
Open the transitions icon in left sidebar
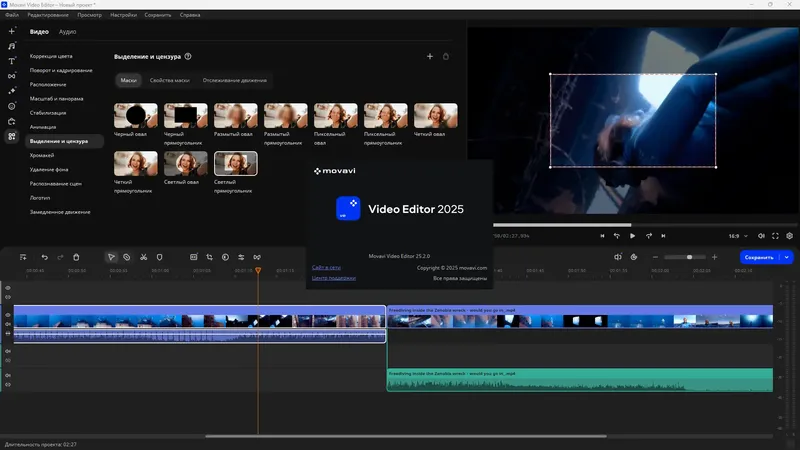(12, 76)
